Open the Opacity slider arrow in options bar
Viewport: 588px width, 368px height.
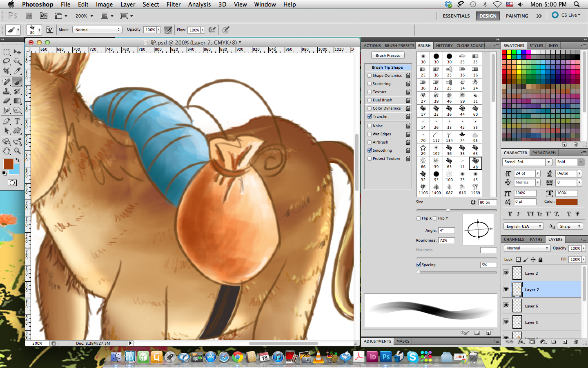coord(158,30)
